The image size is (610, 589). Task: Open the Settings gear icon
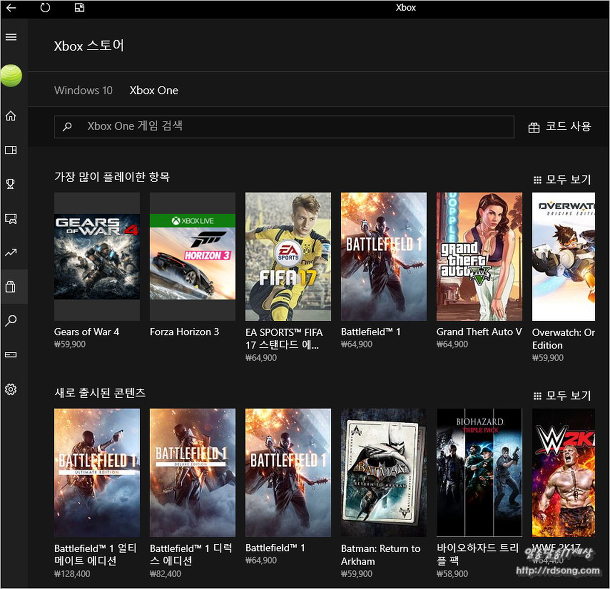pos(11,389)
